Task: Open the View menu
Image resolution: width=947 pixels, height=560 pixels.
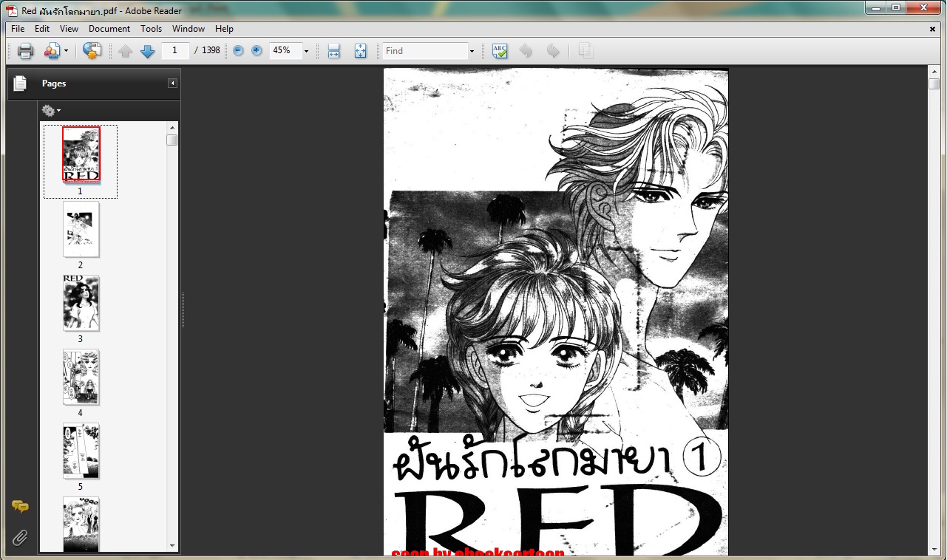Action: click(x=69, y=29)
